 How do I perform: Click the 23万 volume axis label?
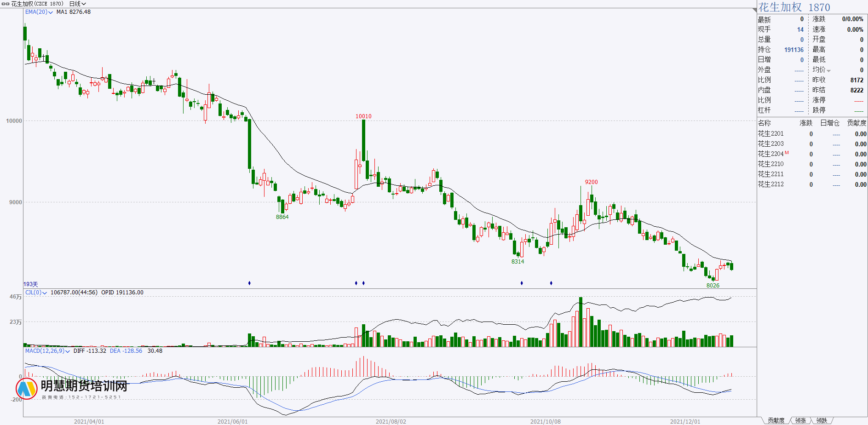pos(16,322)
